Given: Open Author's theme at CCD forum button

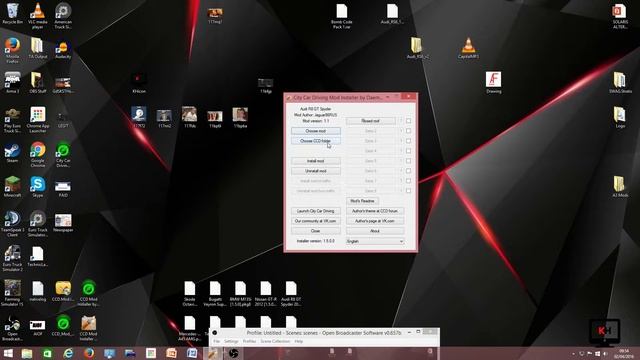Looking at the screenshot, I should coord(375,211).
